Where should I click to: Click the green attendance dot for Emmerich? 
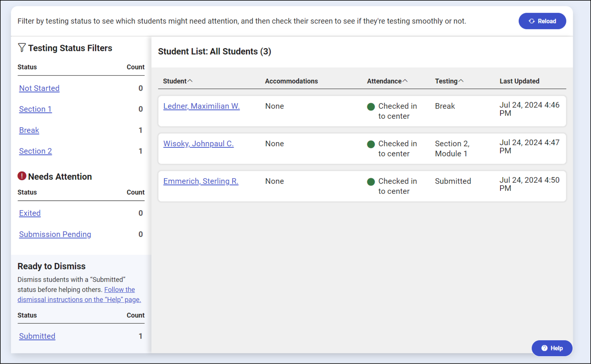click(x=371, y=182)
